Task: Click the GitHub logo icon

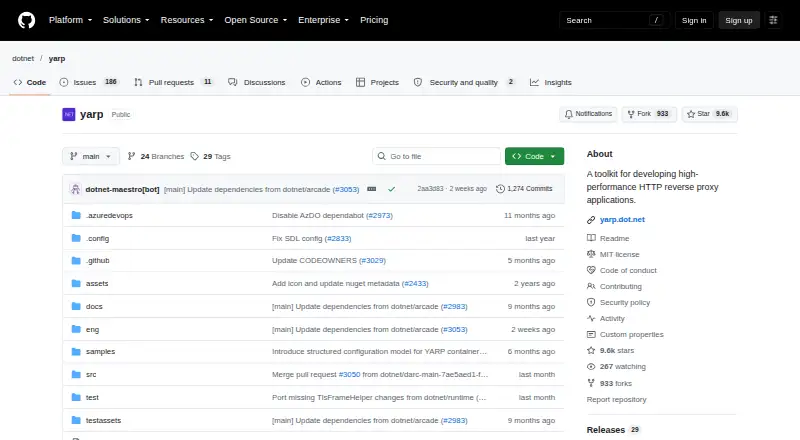Action: click(x=27, y=20)
